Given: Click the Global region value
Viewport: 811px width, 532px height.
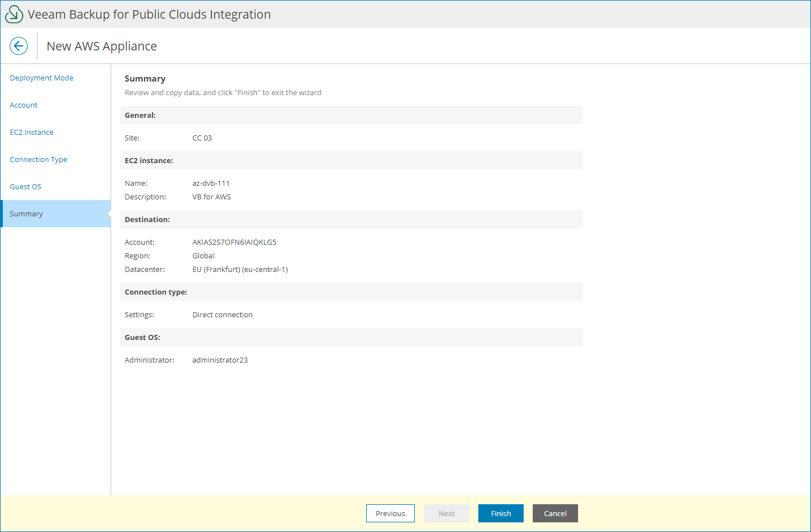Looking at the screenshot, I should [203, 256].
